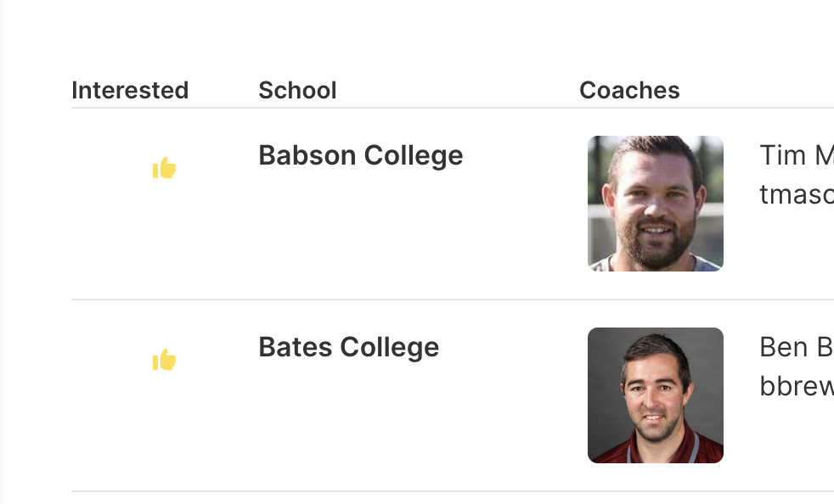The image size is (834, 504).
Task: Select coach name starting with Tim
Action: click(796, 155)
